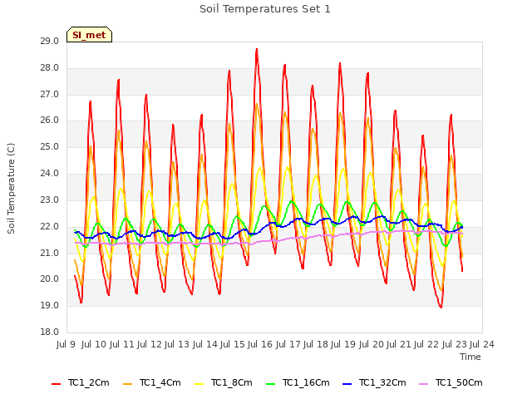The height and width of the screenshot is (399, 532).
Task: Click the Jul 18 x-axis date label
Action: coord(315,344)
